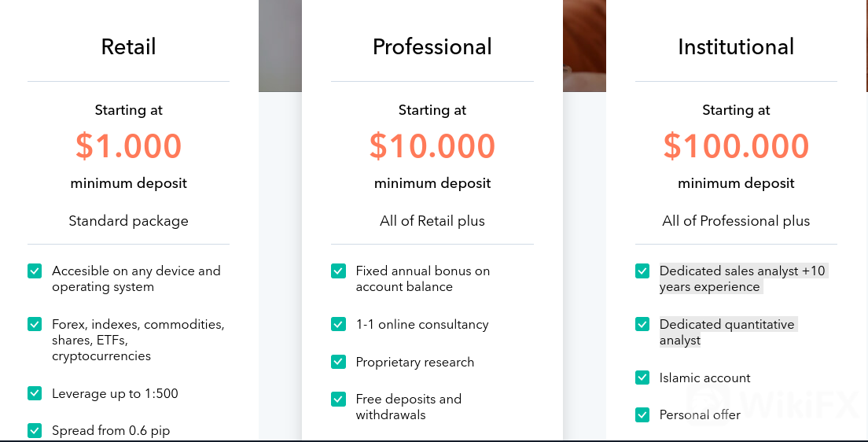
Task: Click the Islamic account checkmark icon
Action: (642, 378)
